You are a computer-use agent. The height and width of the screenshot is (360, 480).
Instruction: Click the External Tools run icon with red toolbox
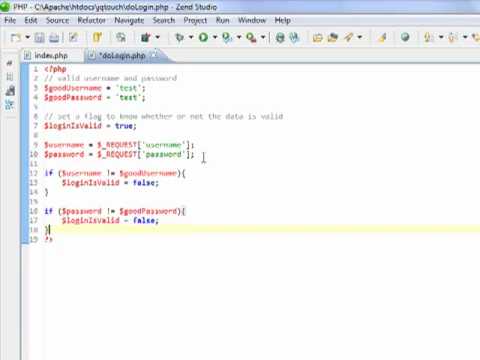click(251, 37)
